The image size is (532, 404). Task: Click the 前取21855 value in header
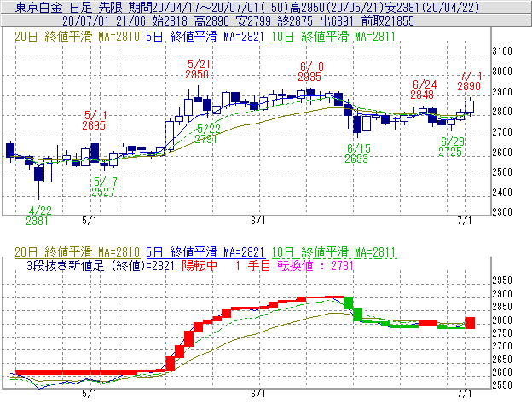pos(388,21)
